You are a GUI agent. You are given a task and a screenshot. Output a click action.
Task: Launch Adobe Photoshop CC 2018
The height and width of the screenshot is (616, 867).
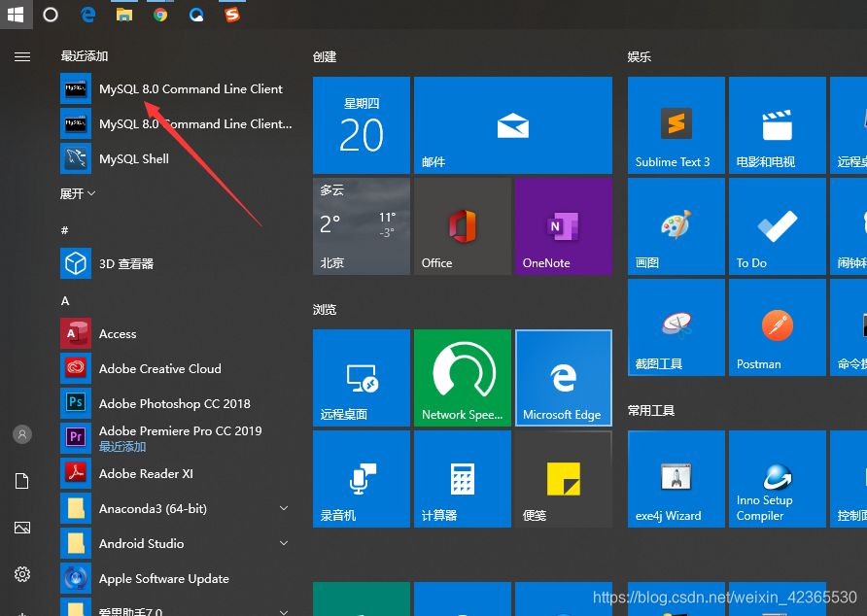[177, 403]
